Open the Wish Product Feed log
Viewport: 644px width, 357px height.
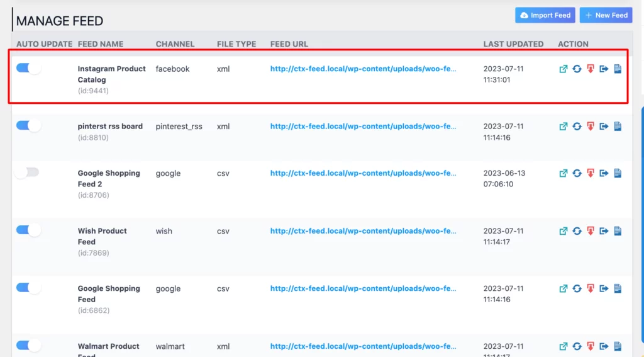coord(618,230)
